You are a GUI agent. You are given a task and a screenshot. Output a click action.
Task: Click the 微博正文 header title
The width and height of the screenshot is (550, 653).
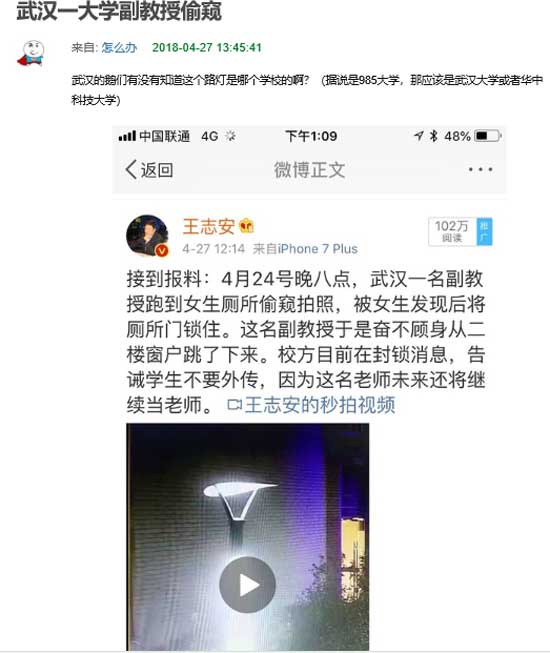pos(309,170)
